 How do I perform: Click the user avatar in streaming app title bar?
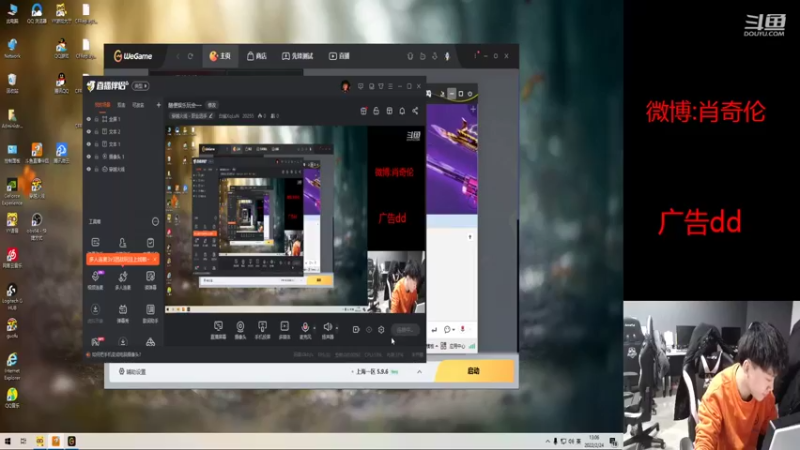click(345, 86)
